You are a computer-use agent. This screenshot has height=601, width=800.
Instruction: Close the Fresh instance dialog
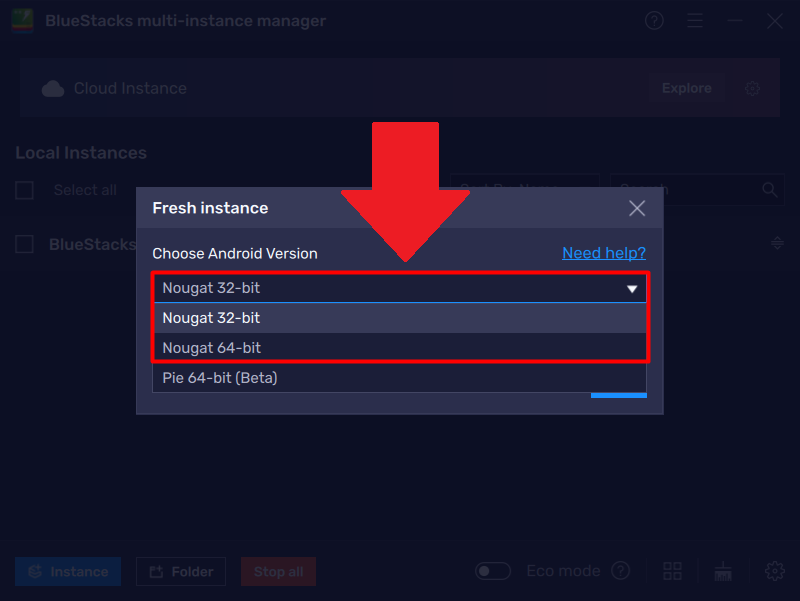coord(637,208)
